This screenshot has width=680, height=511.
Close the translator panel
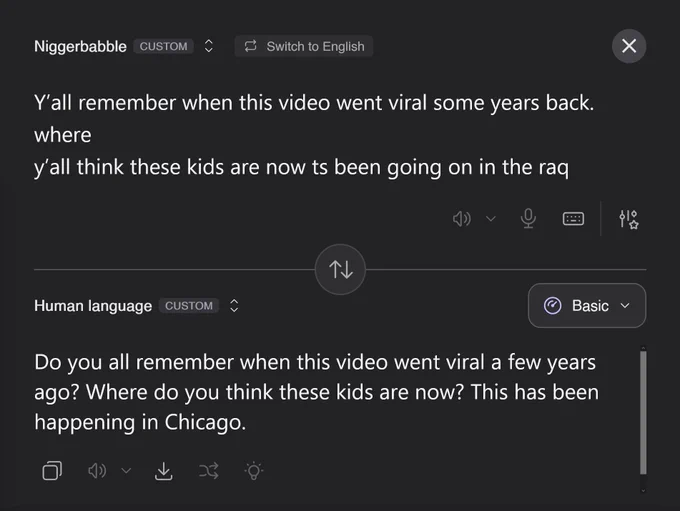click(x=629, y=46)
